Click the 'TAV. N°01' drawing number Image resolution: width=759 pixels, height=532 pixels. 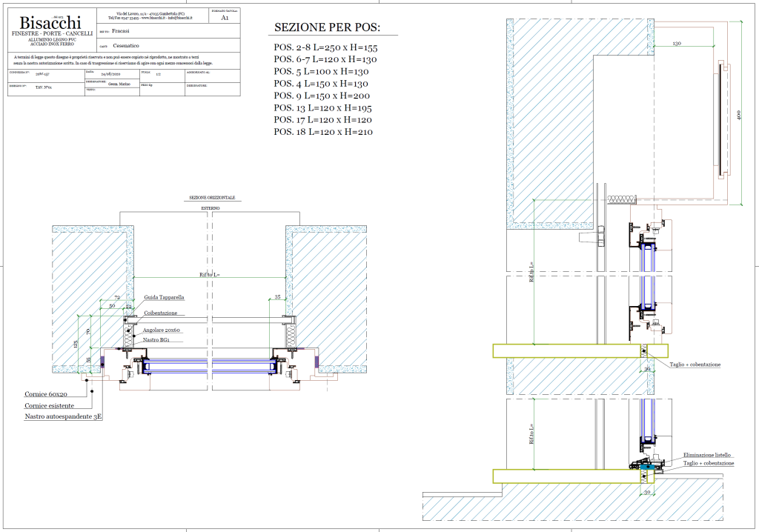[x=44, y=87]
